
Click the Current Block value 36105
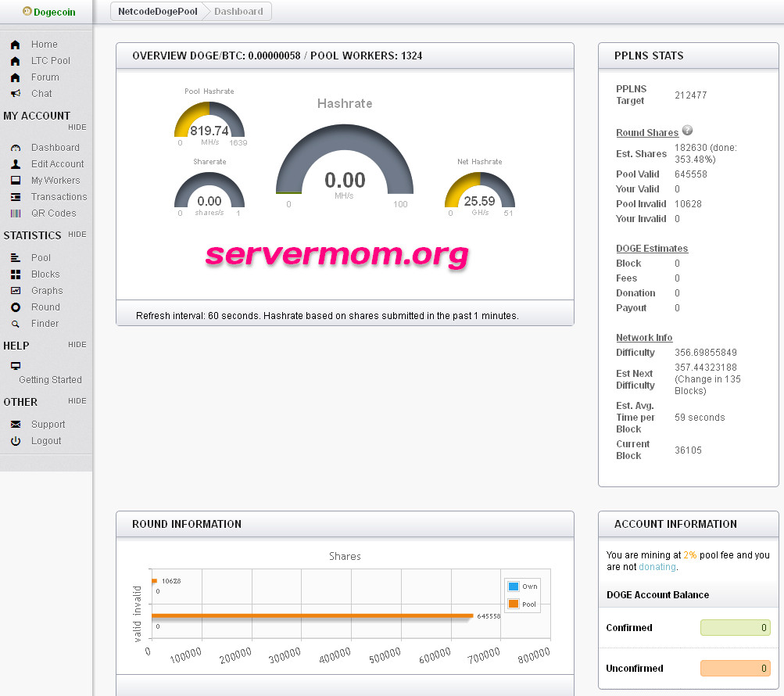pyautogui.click(x=688, y=450)
